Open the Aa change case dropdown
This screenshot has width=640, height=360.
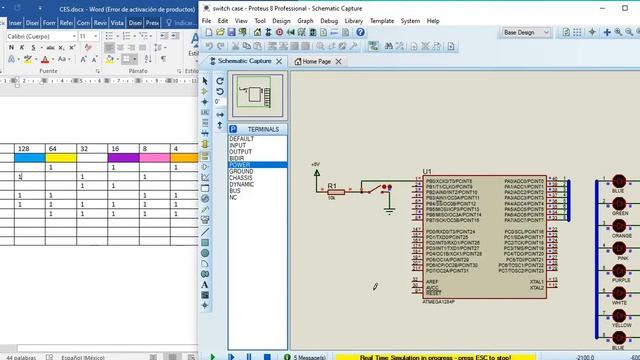tap(63, 59)
